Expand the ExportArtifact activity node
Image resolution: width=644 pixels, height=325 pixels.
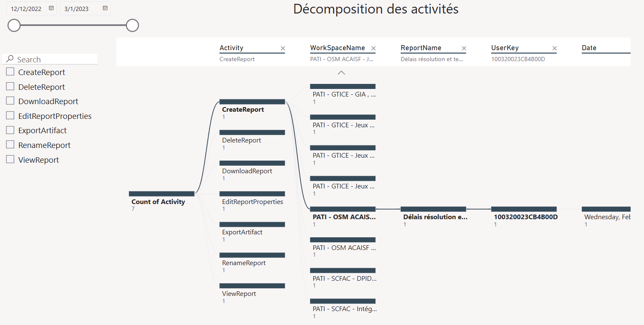pyautogui.click(x=252, y=225)
